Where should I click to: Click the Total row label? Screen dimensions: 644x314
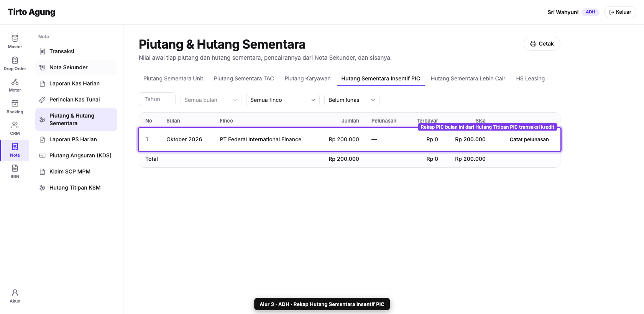click(x=151, y=159)
